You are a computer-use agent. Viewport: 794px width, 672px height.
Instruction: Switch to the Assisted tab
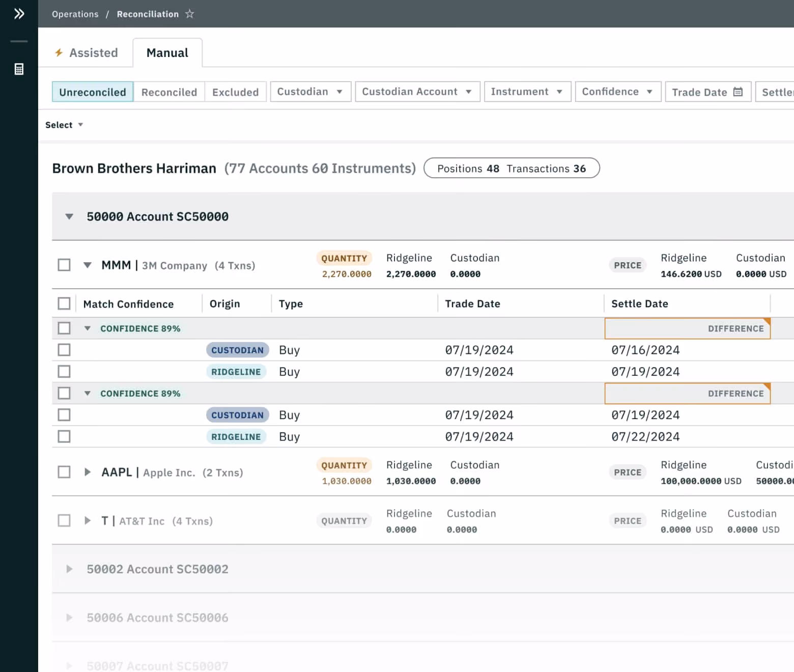(x=87, y=52)
